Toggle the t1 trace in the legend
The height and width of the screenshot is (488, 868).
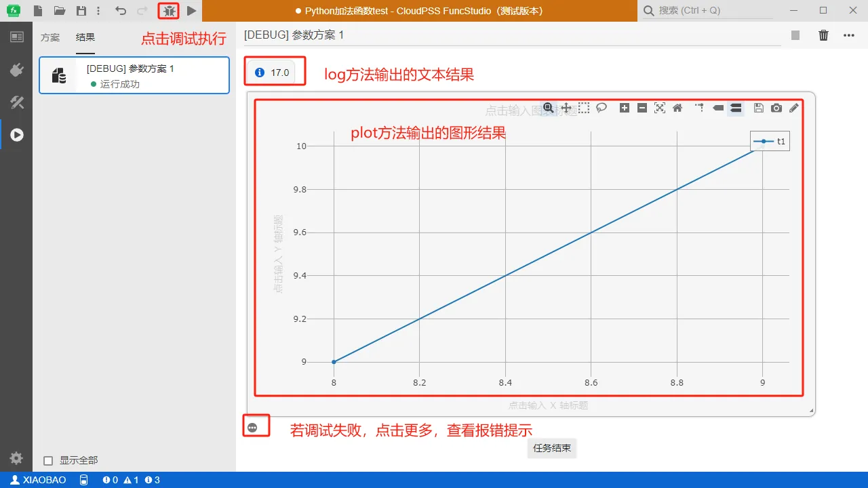tap(770, 141)
